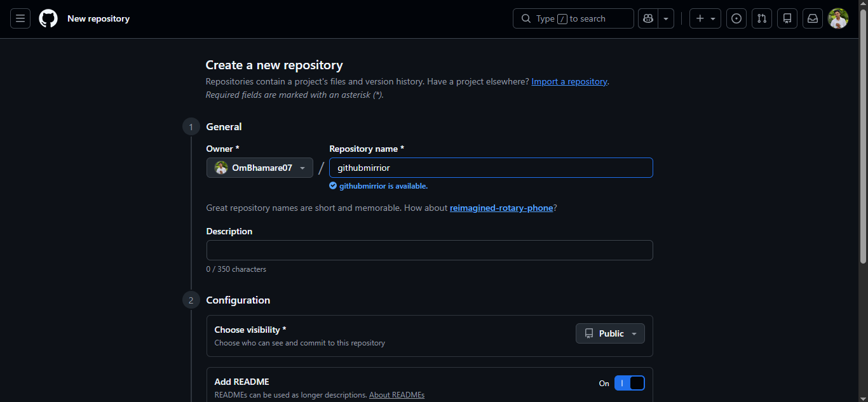This screenshot has width=868, height=402.
Task: Open the Public visibility dropdown
Action: click(x=610, y=333)
